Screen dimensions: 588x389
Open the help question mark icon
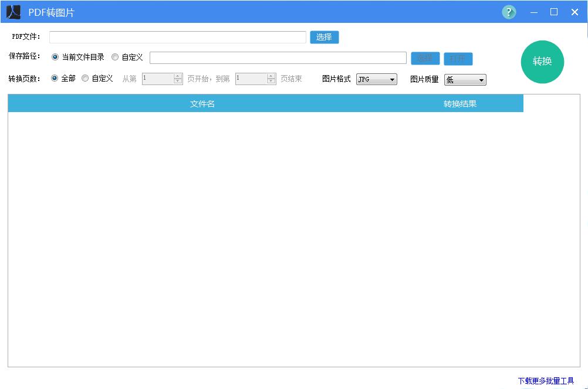pyautogui.click(x=508, y=12)
